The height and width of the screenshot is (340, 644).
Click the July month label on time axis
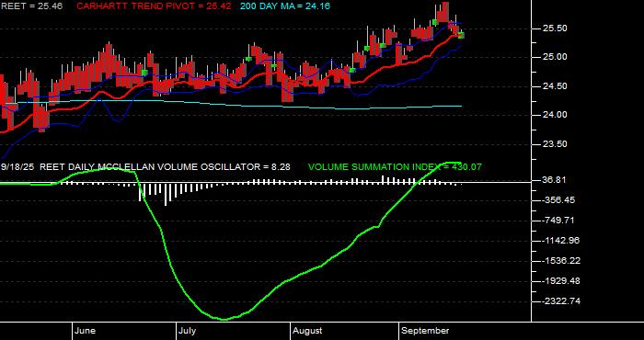[x=188, y=331]
